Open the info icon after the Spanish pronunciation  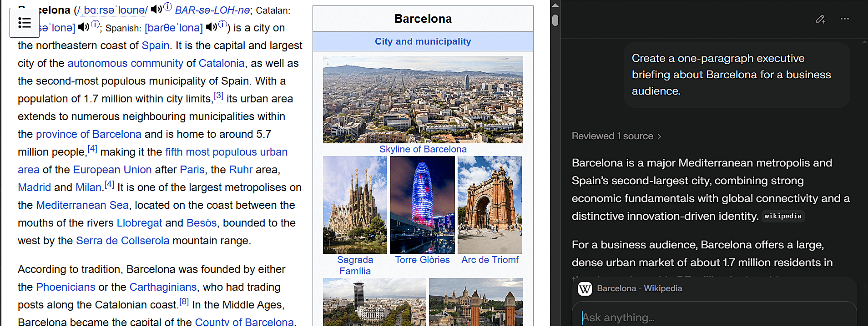222,24
